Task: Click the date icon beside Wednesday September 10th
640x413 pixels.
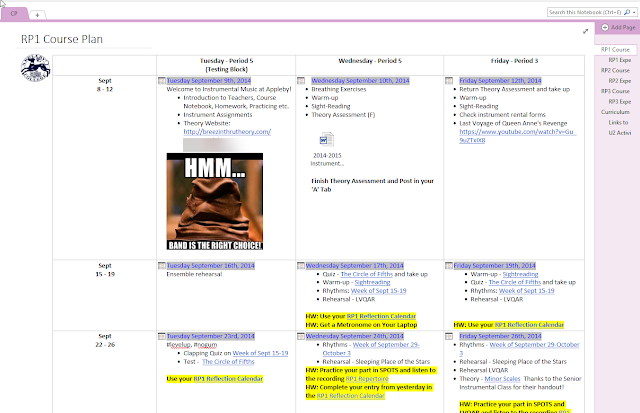Action: pos(301,81)
